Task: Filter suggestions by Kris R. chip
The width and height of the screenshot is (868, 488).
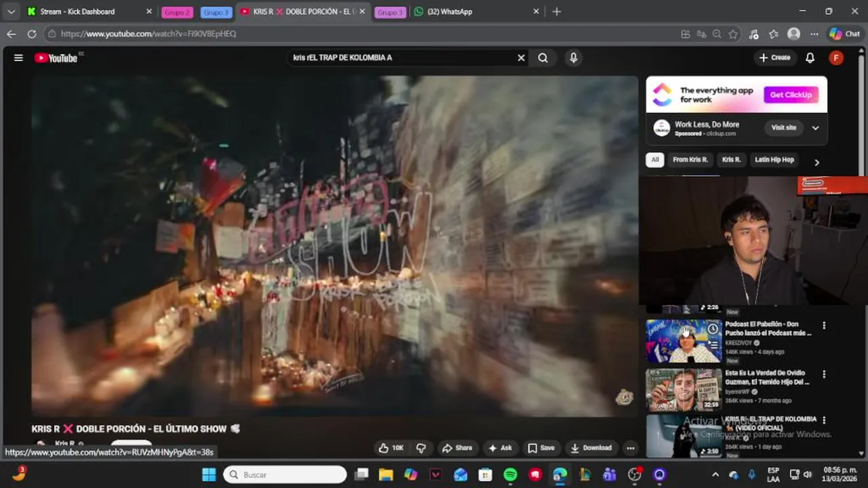Action: click(x=731, y=160)
